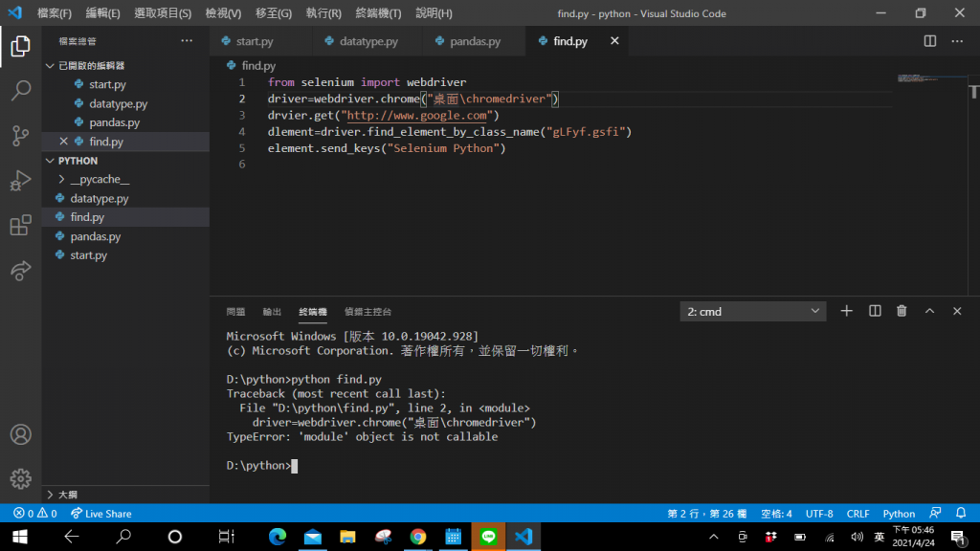
Task: Open the Explorer view in activity bar
Action: (x=21, y=46)
